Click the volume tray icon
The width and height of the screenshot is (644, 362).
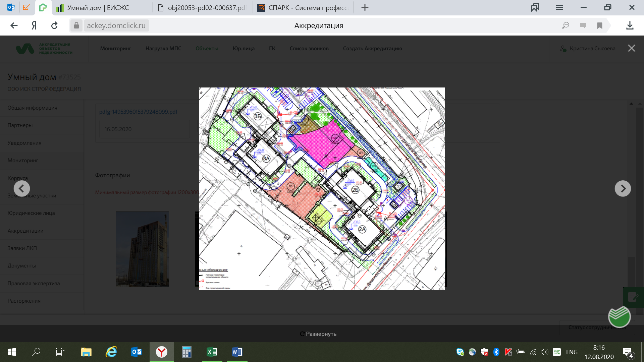544,352
